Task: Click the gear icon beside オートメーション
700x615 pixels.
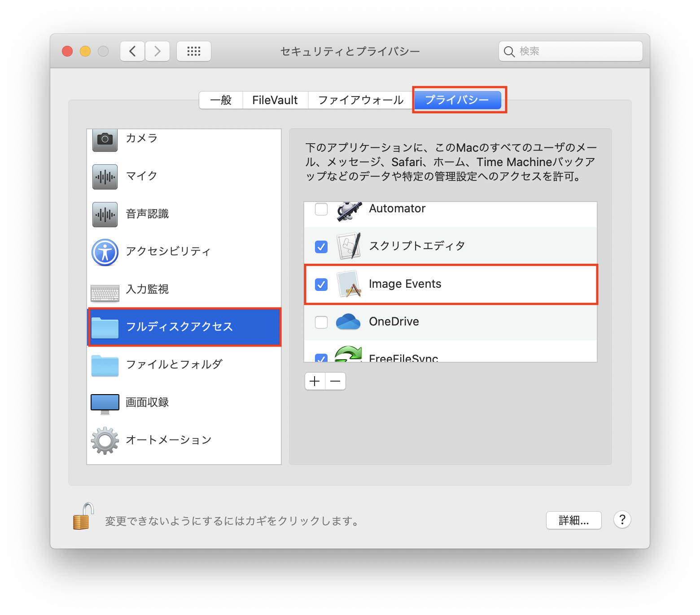Action: click(105, 440)
